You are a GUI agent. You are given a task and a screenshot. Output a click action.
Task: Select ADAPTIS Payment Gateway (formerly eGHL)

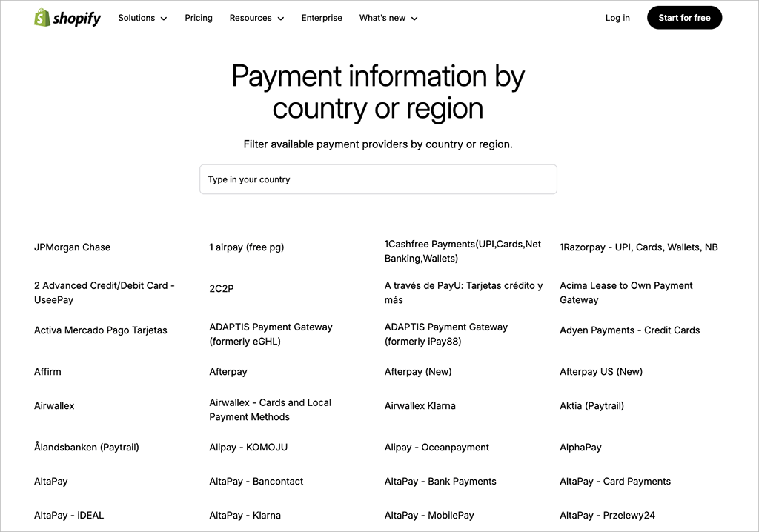pos(271,334)
